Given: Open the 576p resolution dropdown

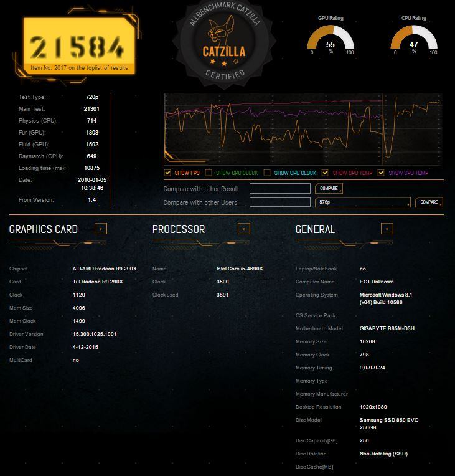Looking at the screenshot, I should tap(363, 202).
